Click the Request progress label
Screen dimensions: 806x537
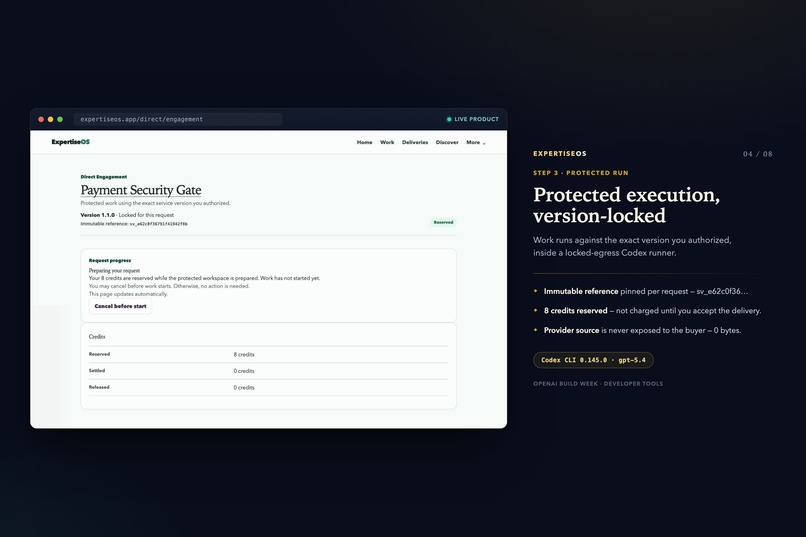pyautogui.click(x=110, y=261)
